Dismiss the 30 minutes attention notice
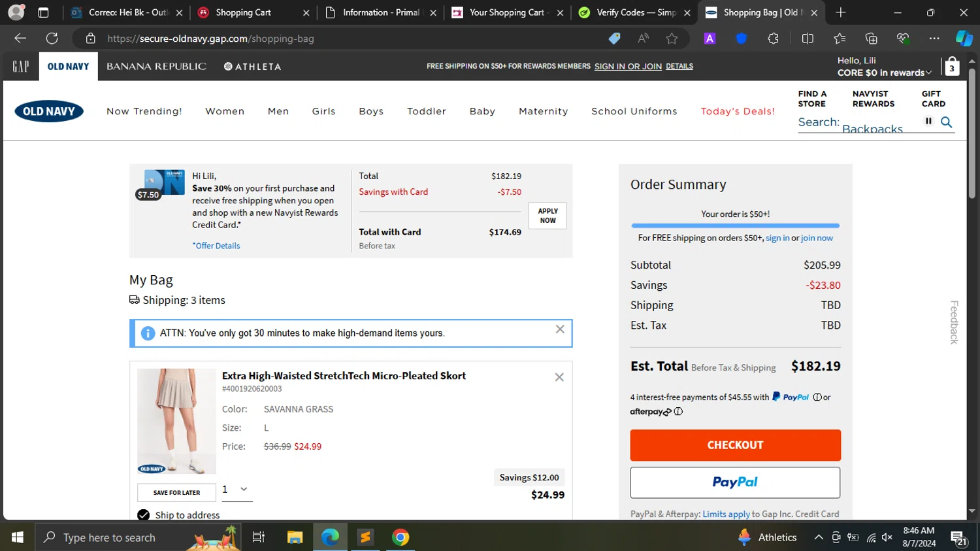This screenshot has width=980, height=551. click(x=560, y=329)
